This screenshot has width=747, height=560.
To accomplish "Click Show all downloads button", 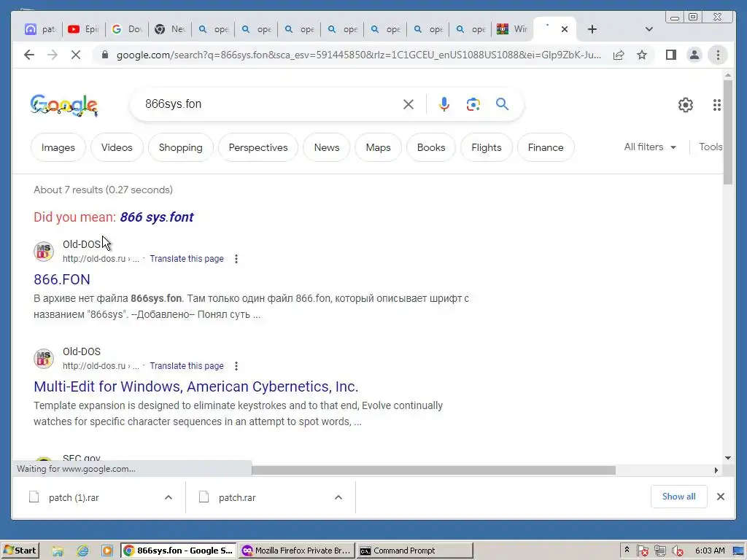I will click(679, 497).
